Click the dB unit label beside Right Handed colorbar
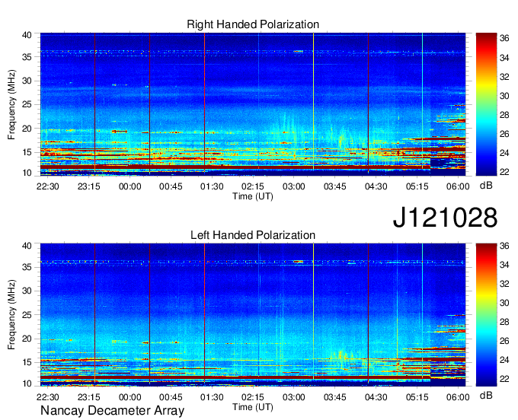Screen dimensions: 518x420 pyautogui.click(x=486, y=186)
